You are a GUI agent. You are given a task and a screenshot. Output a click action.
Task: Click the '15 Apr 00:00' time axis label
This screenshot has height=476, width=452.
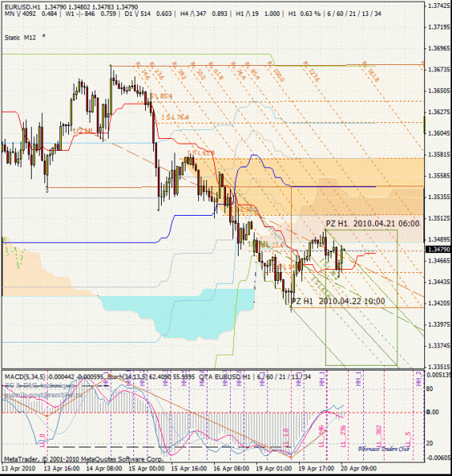click(147, 468)
